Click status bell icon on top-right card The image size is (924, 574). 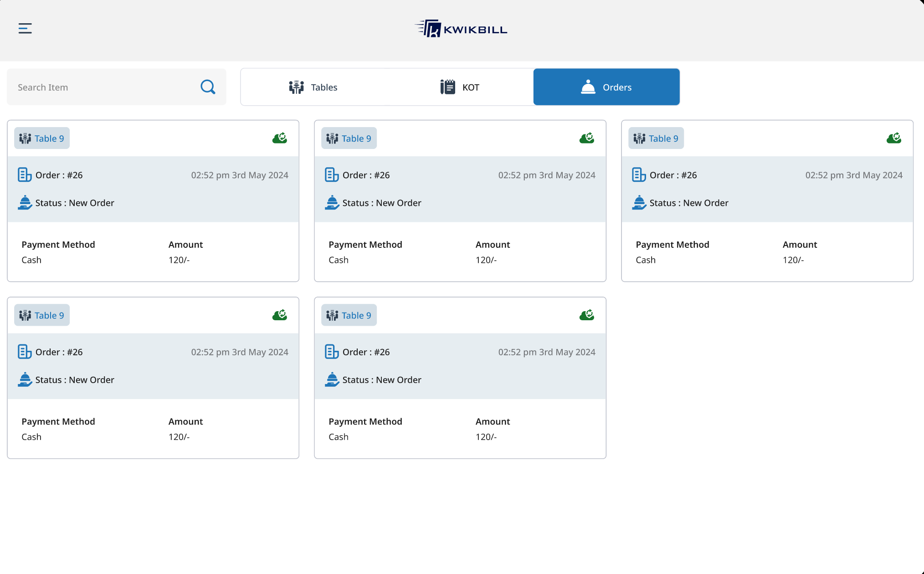(x=639, y=203)
